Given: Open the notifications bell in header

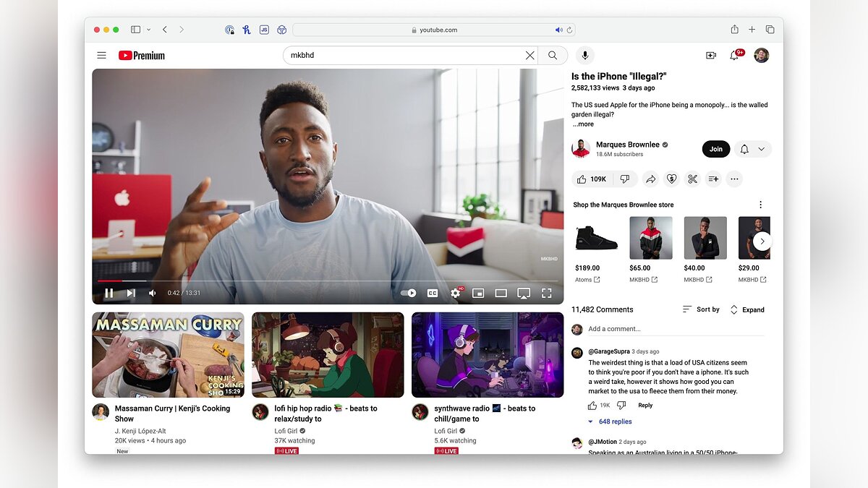Looking at the screenshot, I should (734, 55).
